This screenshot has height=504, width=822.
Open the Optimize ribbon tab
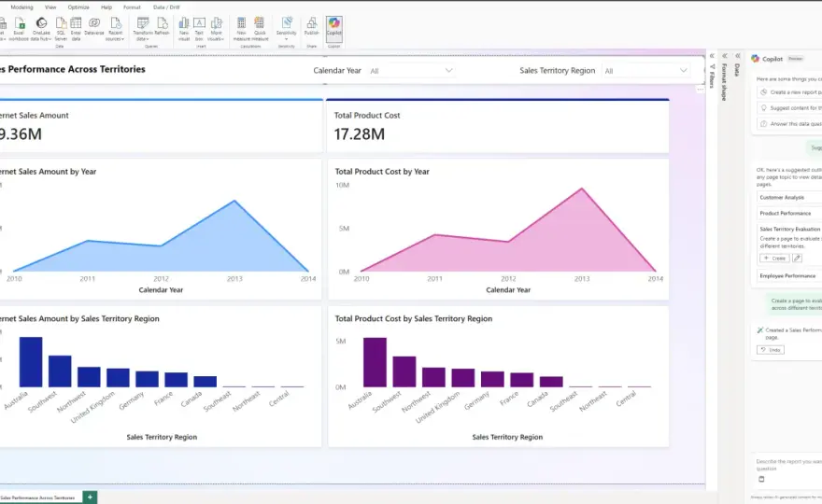(x=78, y=7)
